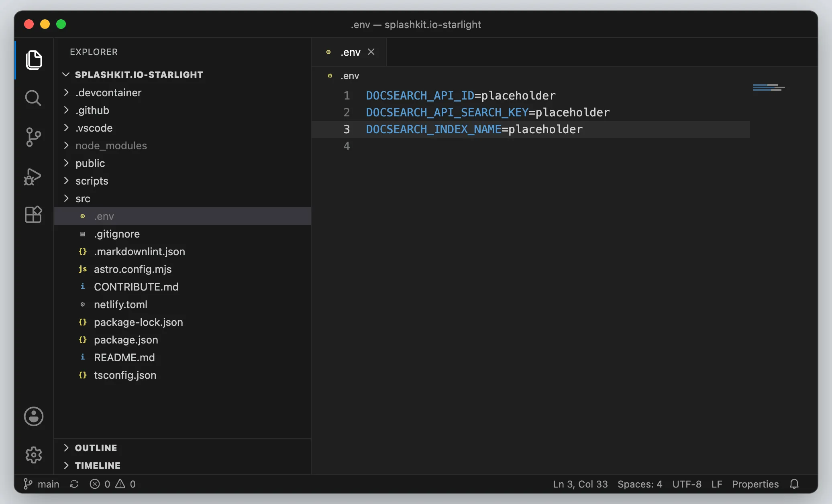Open astro.config.mjs file
832x504 pixels.
182,269
